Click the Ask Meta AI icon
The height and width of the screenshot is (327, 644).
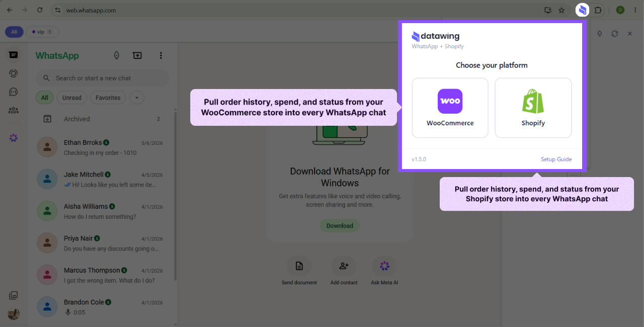(x=384, y=266)
